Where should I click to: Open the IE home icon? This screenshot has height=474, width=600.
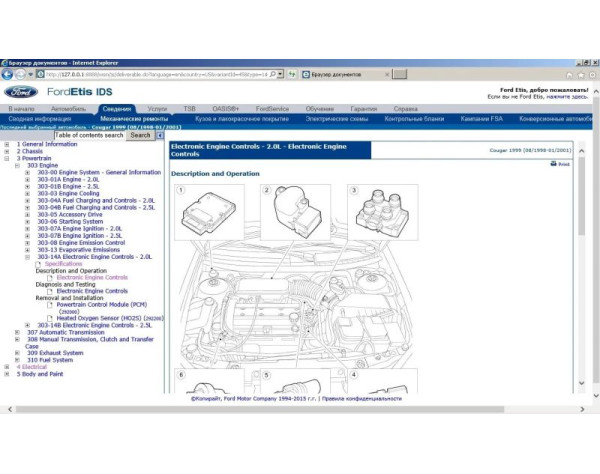coord(568,74)
